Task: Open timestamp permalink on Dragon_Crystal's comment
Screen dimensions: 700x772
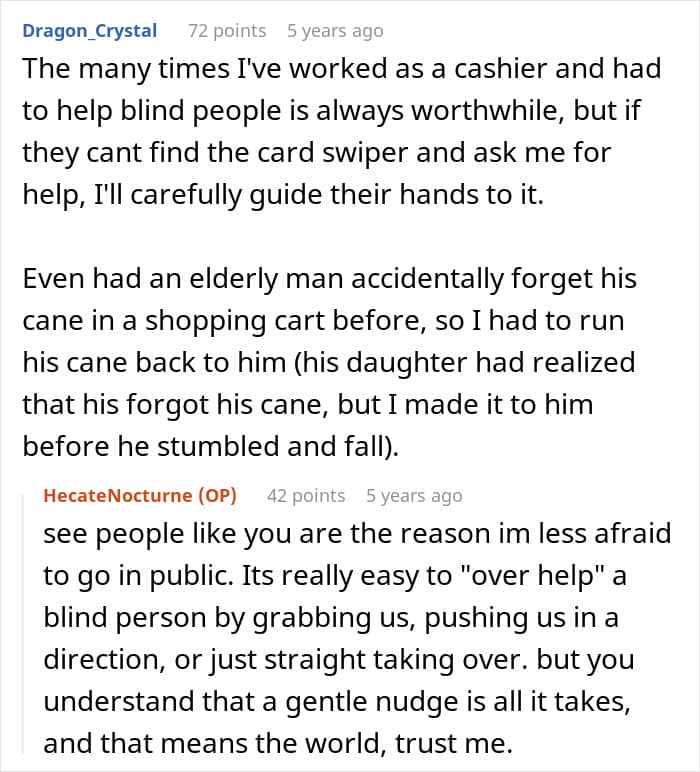Action: [x=335, y=31]
